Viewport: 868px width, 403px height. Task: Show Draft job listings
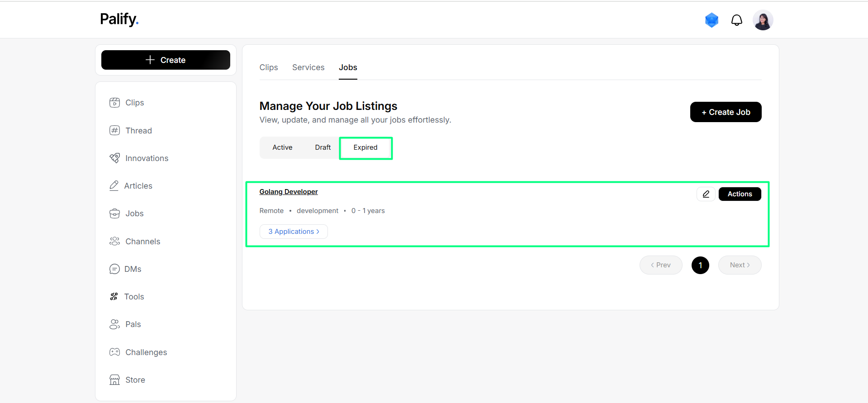(x=323, y=147)
